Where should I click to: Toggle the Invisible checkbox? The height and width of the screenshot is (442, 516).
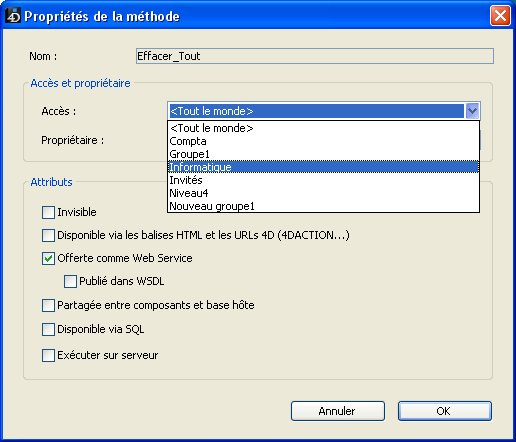tap(48, 212)
